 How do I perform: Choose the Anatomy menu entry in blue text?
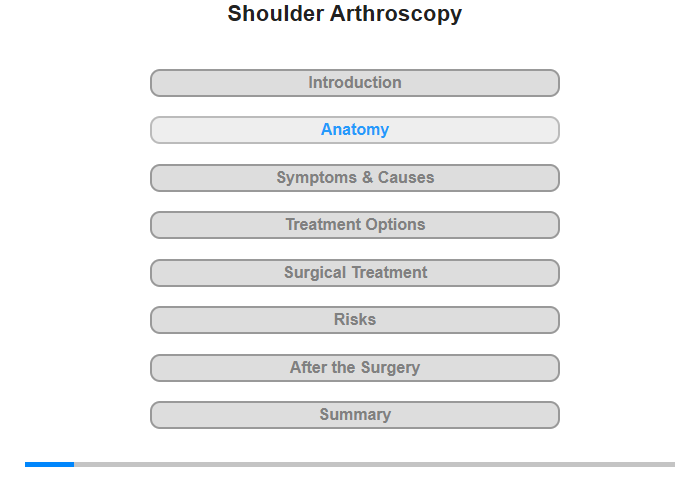point(354,130)
